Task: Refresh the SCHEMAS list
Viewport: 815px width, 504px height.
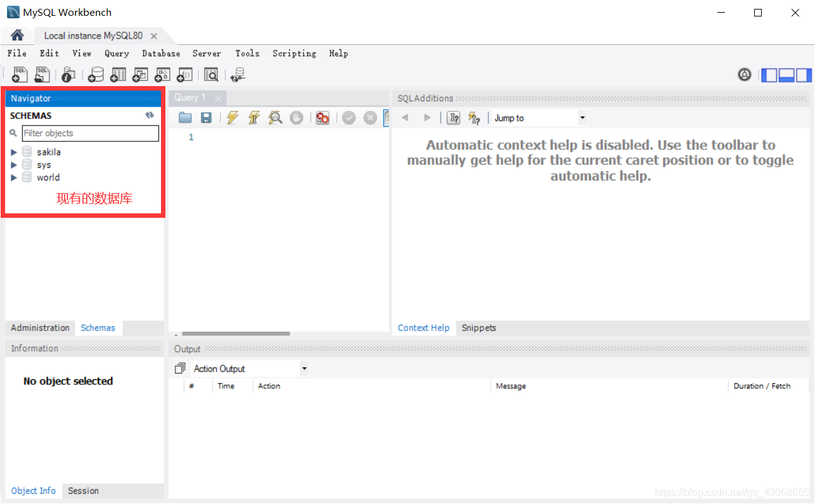Action: [150, 115]
